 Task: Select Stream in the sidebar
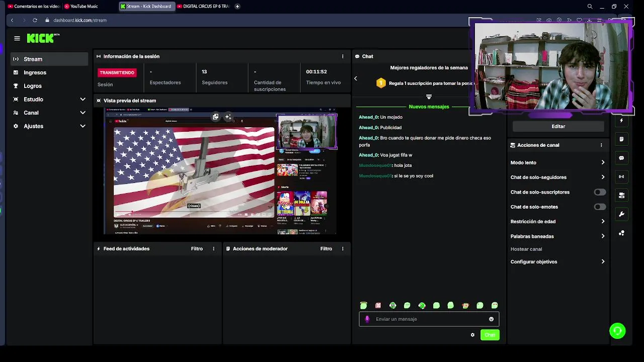coord(49,59)
